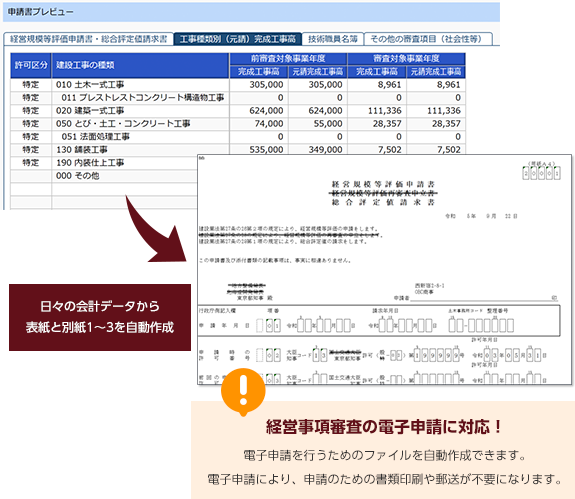
Task: Click the 74,000 cell
Action: pyautogui.click(x=259, y=124)
